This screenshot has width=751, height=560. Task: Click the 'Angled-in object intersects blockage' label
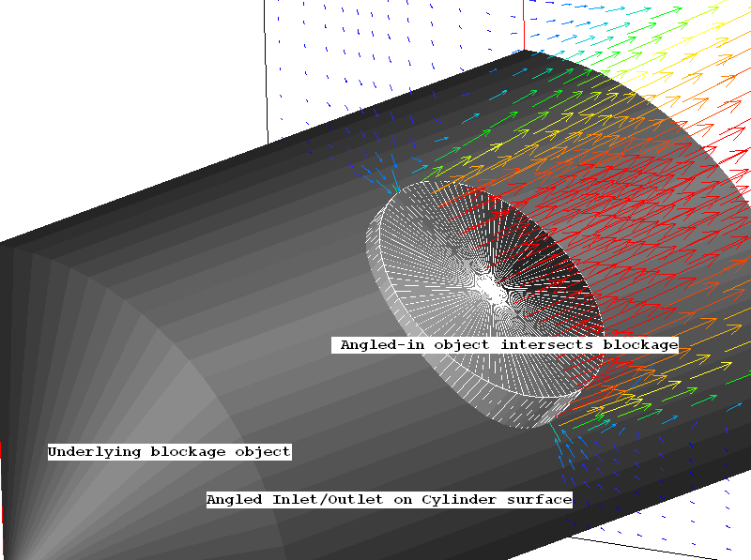click(x=508, y=345)
